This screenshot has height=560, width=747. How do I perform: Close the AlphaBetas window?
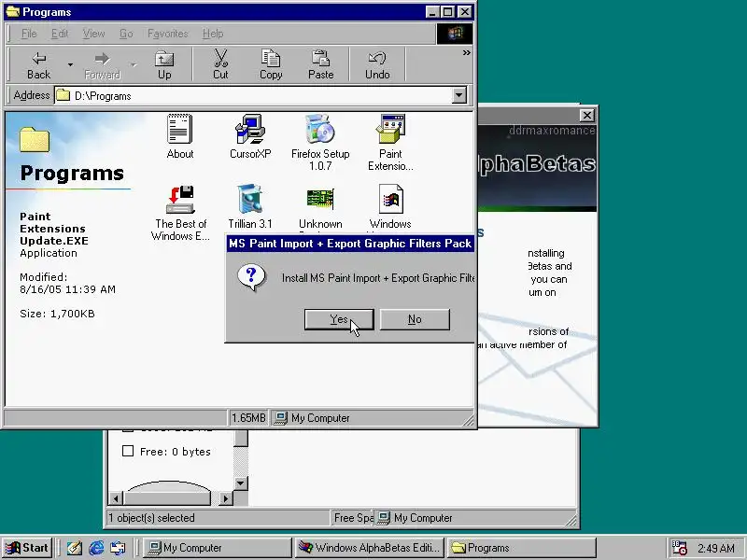[587, 115]
